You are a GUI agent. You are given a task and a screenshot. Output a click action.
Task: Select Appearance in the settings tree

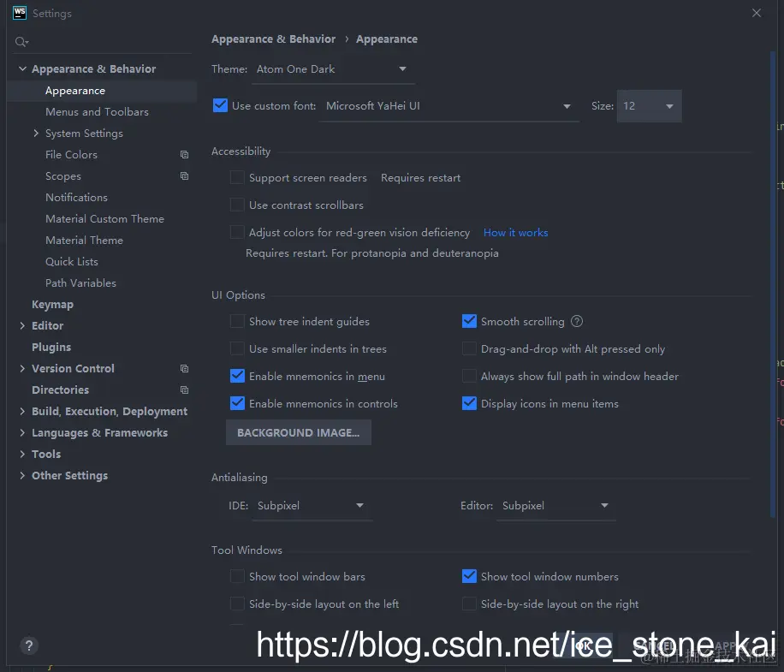point(102,91)
